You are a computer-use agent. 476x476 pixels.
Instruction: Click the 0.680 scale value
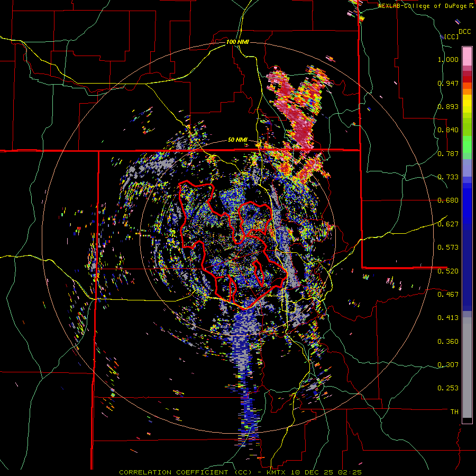448,200
